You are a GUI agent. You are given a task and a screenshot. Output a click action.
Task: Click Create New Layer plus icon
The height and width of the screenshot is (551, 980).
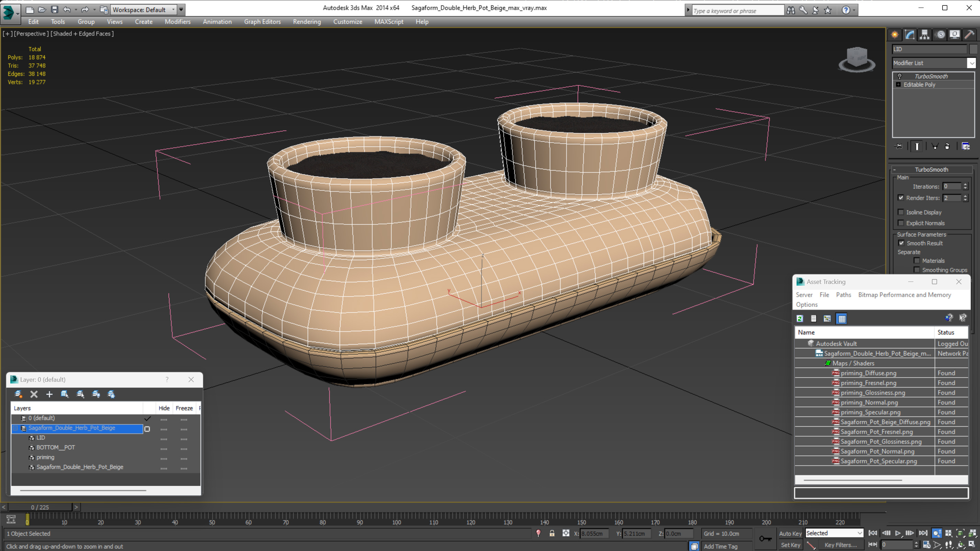49,394
